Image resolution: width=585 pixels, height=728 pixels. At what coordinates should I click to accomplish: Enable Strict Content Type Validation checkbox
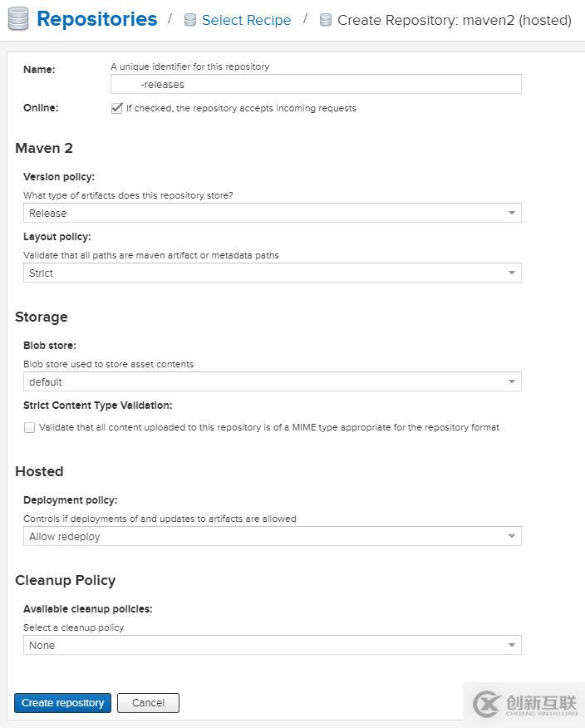30,428
